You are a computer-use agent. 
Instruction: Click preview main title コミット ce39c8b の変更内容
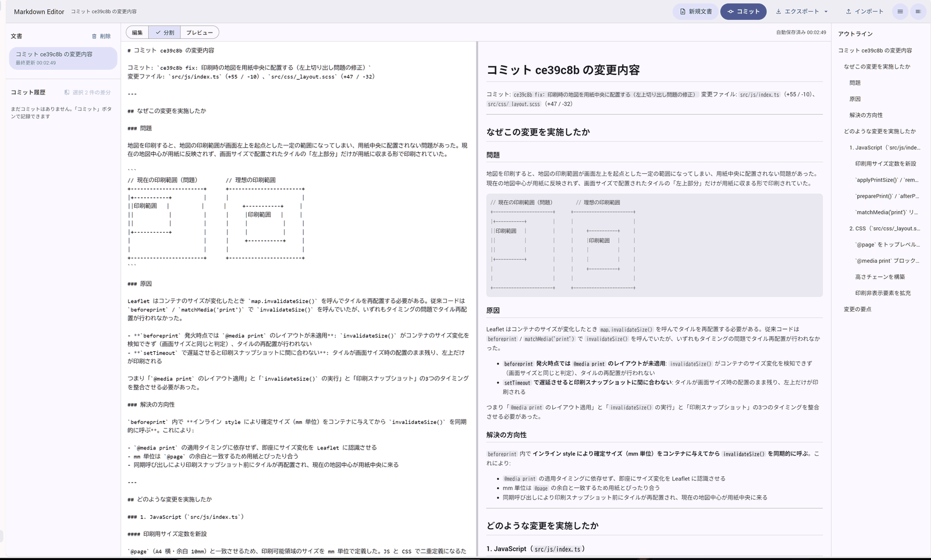pyautogui.click(x=563, y=70)
